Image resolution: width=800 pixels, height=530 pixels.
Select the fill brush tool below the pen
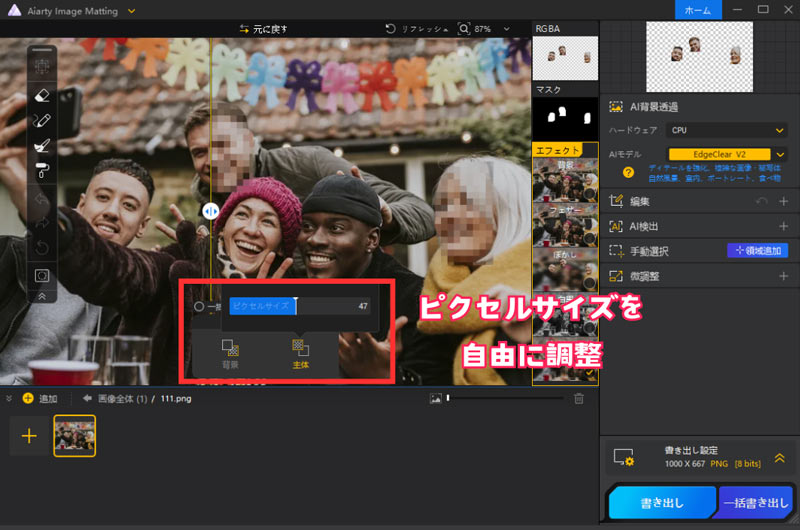[42, 146]
